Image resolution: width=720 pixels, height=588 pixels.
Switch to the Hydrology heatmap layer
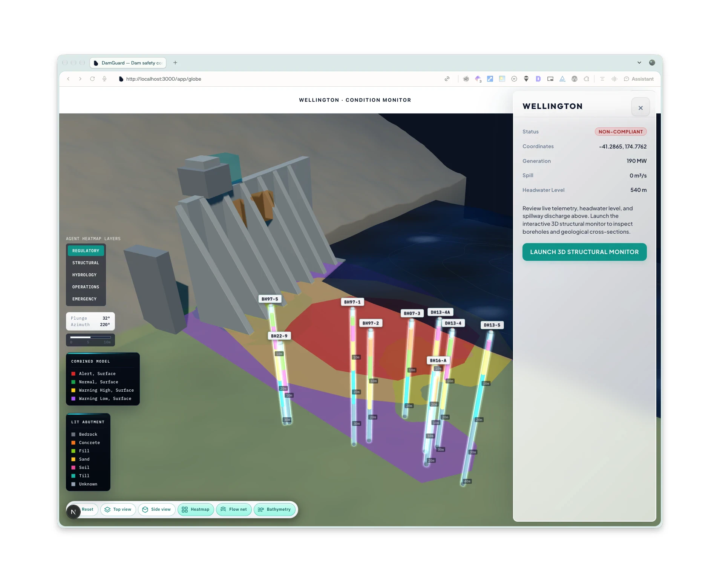(x=86, y=275)
